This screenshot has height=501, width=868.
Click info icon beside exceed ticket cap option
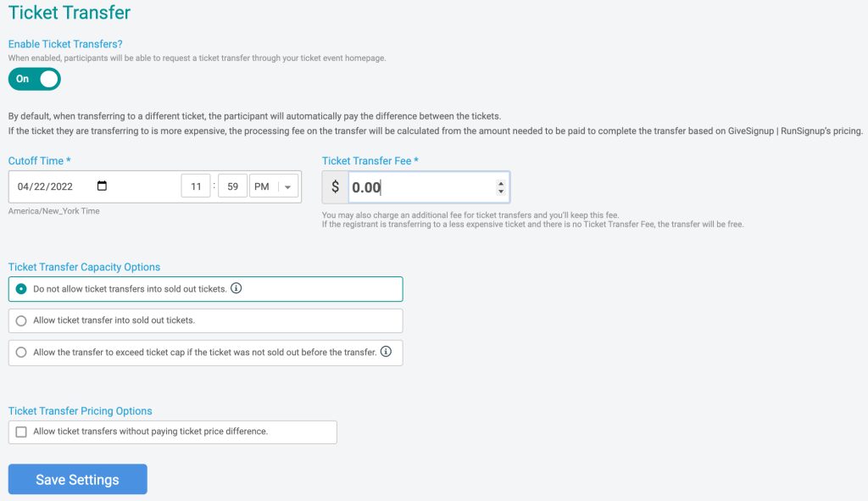tap(386, 352)
